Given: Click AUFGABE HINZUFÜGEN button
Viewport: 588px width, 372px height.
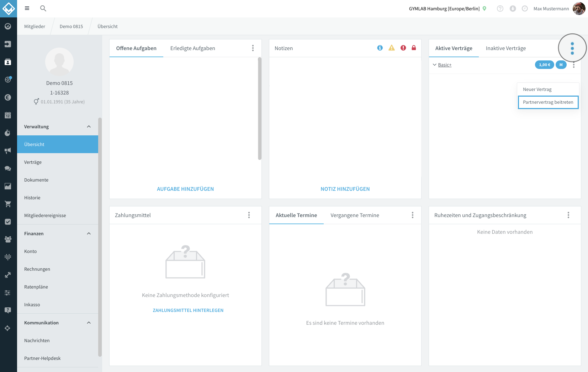Looking at the screenshot, I should coord(185,189).
